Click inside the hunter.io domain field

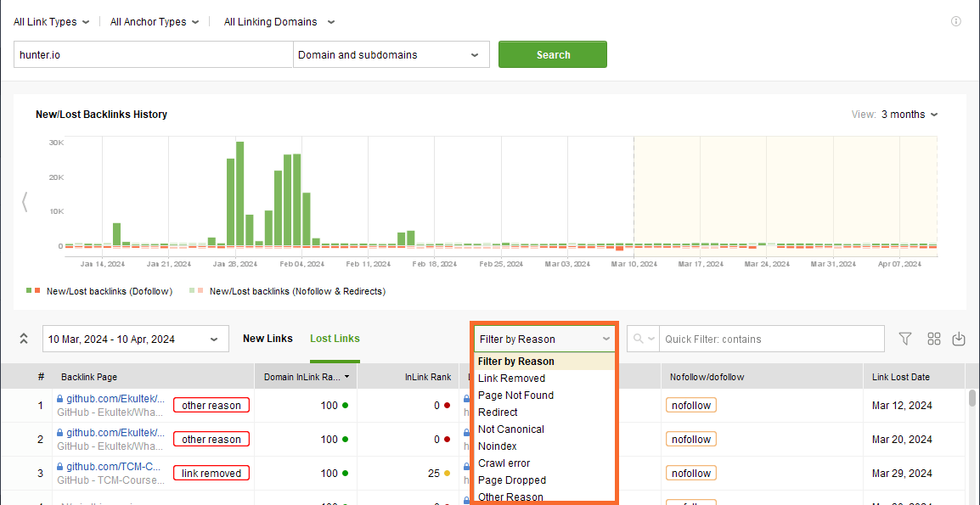[153, 53]
